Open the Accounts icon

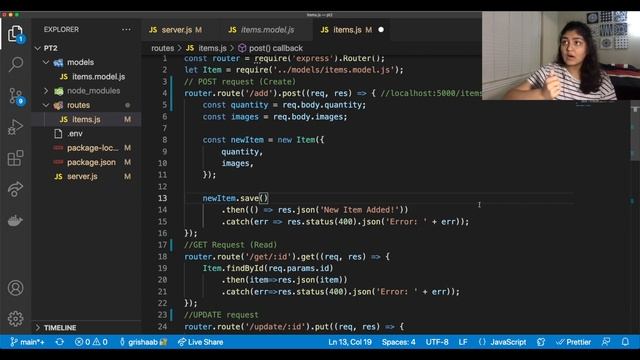tap(16, 288)
